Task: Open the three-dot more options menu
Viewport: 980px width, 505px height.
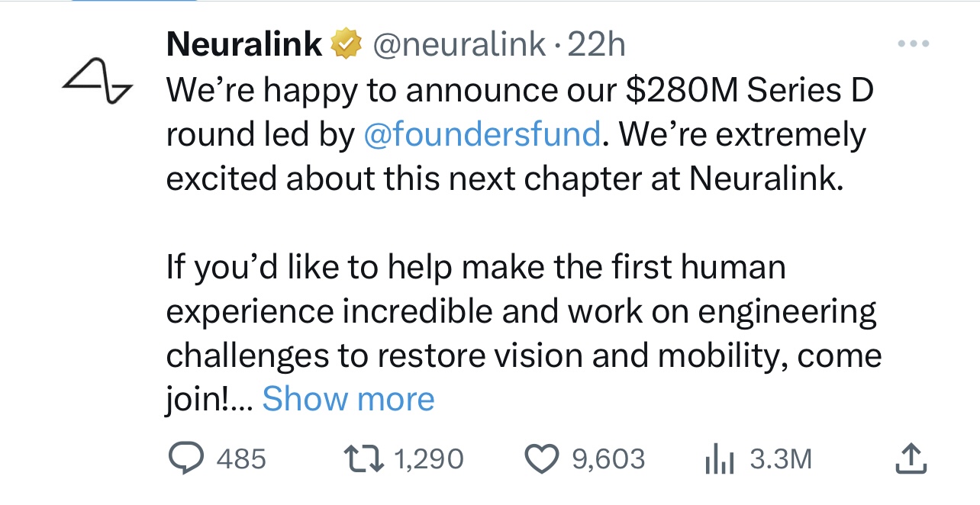Action: [x=913, y=45]
